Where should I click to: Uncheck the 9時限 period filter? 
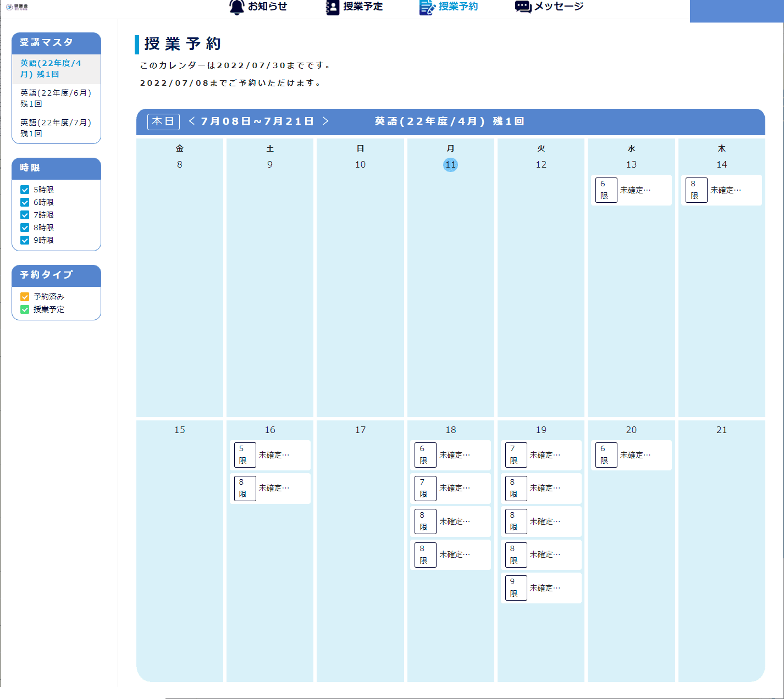pos(25,240)
